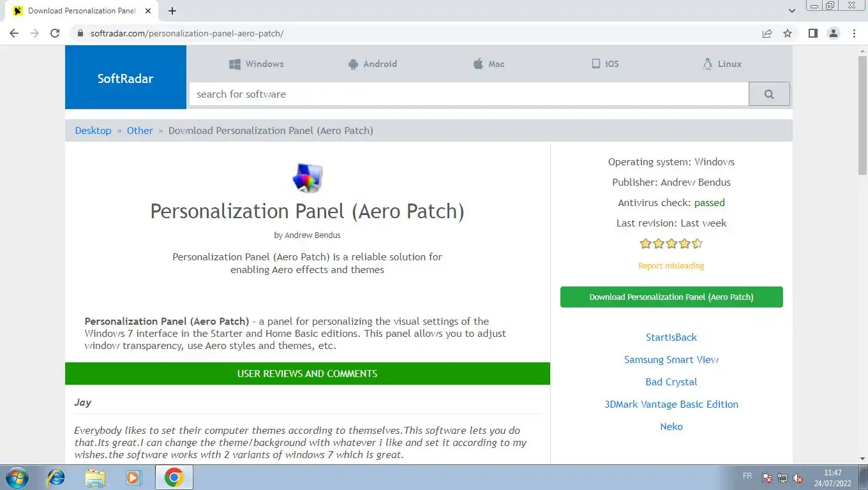Go back to the previous page
The width and height of the screenshot is (868, 490).
tap(14, 33)
